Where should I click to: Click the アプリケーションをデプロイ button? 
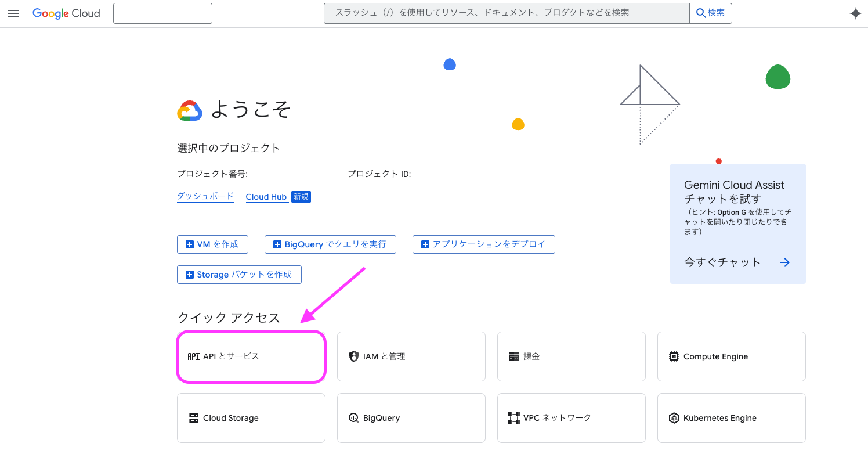pyautogui.click(x=483, y=244)
